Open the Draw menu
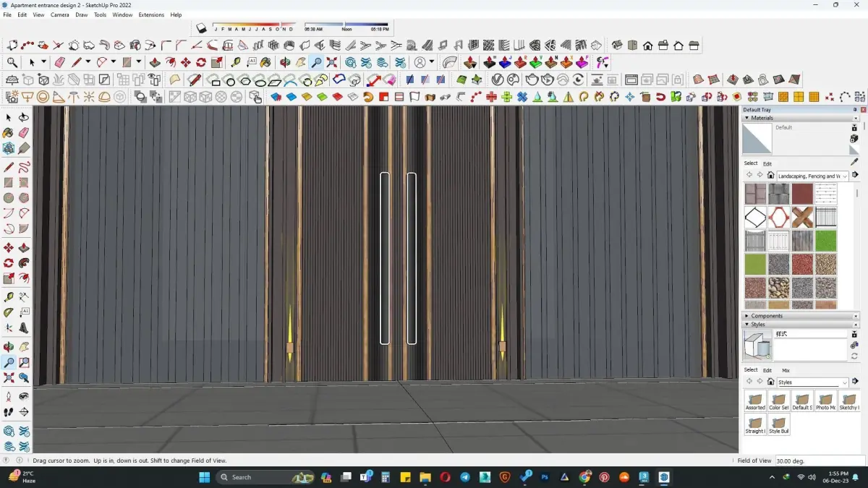This screenshot has width=868, height=488. click(82, 14)
